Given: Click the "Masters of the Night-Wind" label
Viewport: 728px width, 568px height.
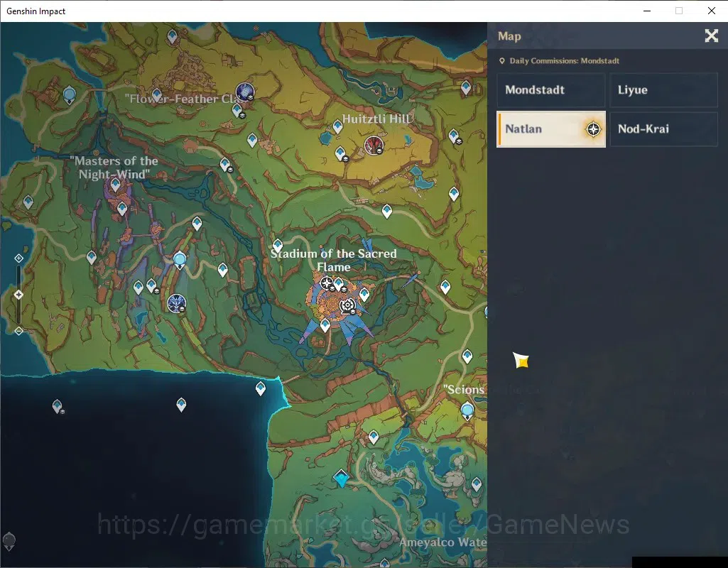Looking at the screenshot, I should coord(114,168).
